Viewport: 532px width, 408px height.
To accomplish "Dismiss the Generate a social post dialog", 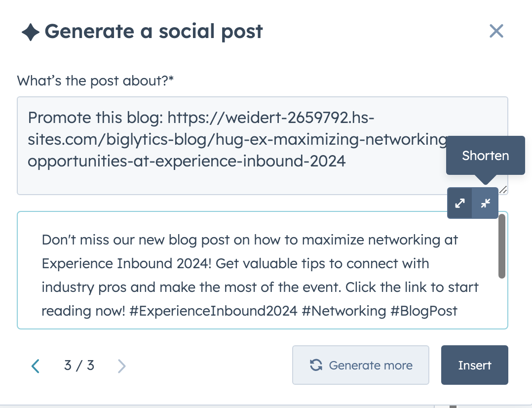I will pos(496,31).
